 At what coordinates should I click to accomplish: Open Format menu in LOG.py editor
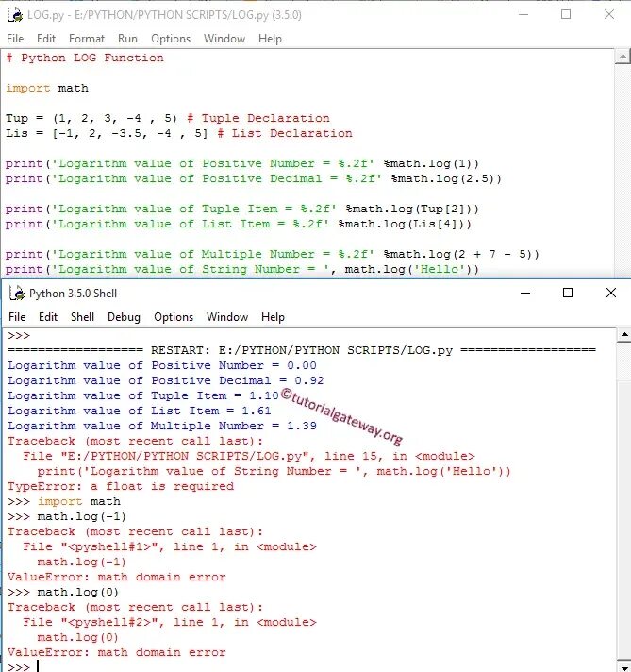click(87, 39)
